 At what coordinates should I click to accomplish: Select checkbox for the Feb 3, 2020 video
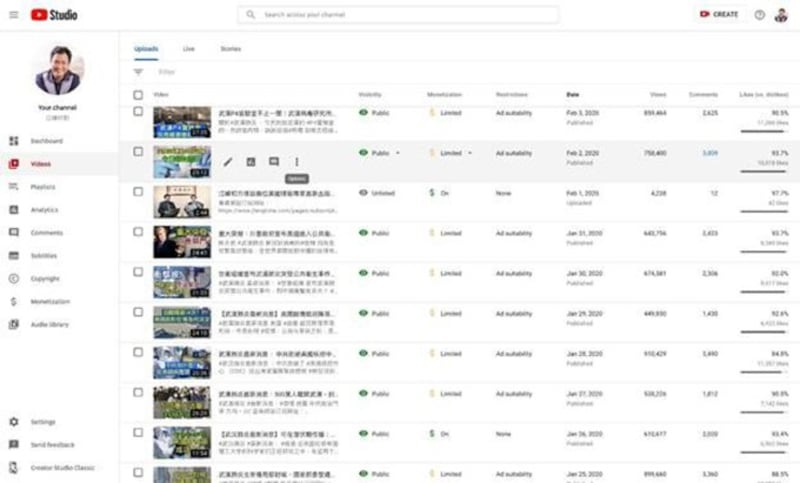pos(138,112)
